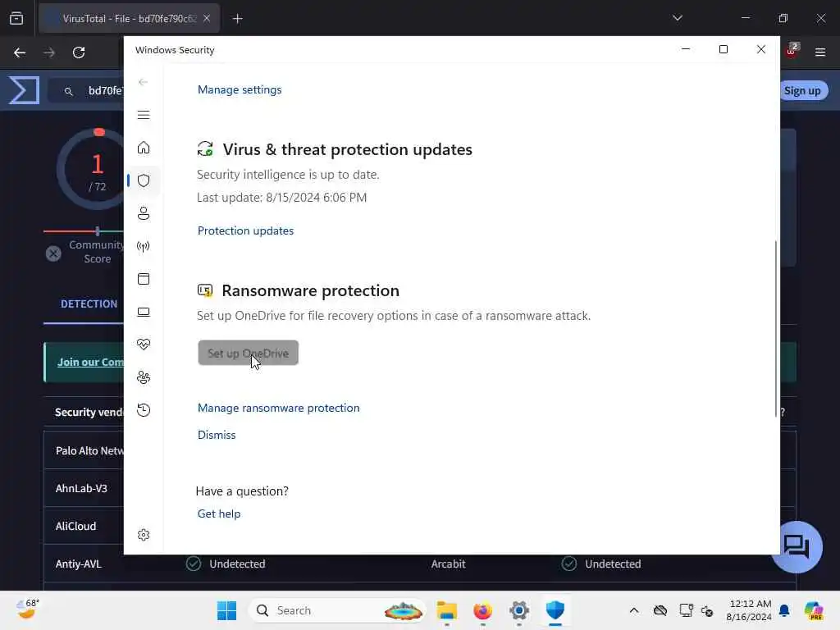This screenshot has width=840, height=630.
Task: Click the Community Score X icon
Action: click(x=53, y=253)
